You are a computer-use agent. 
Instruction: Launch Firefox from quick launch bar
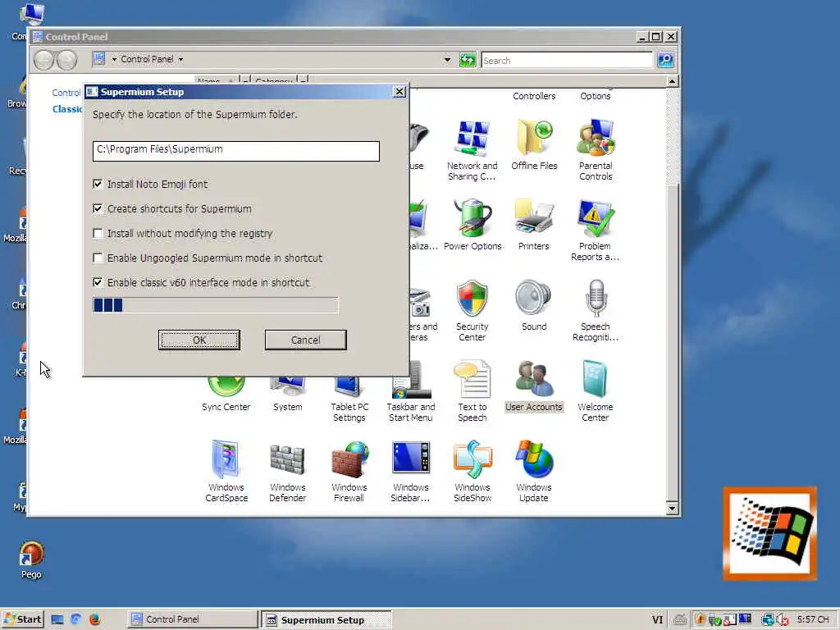[95, 619]
